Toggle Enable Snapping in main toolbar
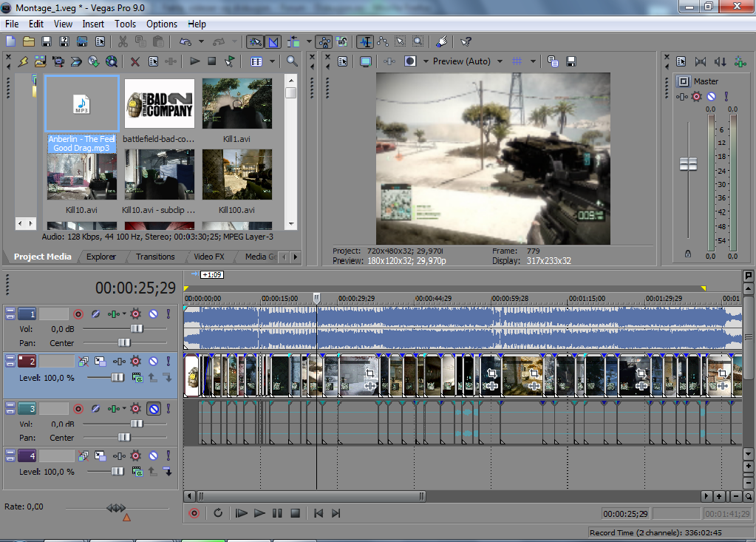The height and width of the screenshot is (542, 756). (255, 41)
